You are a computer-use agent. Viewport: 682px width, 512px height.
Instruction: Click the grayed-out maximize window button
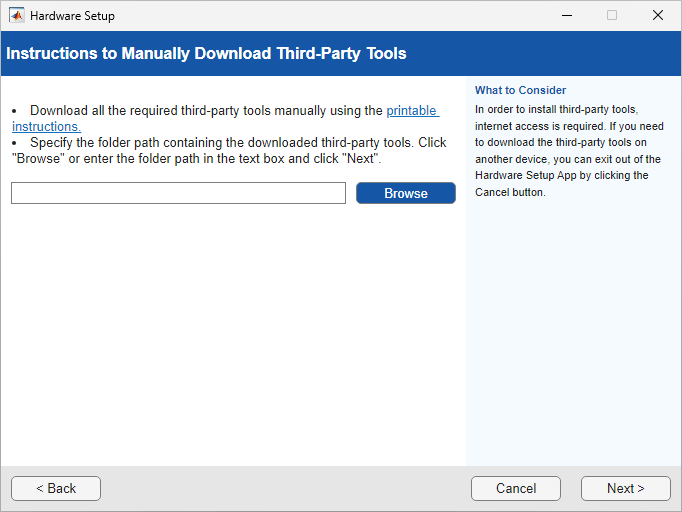pyautogui.click(x=612, y=16)
